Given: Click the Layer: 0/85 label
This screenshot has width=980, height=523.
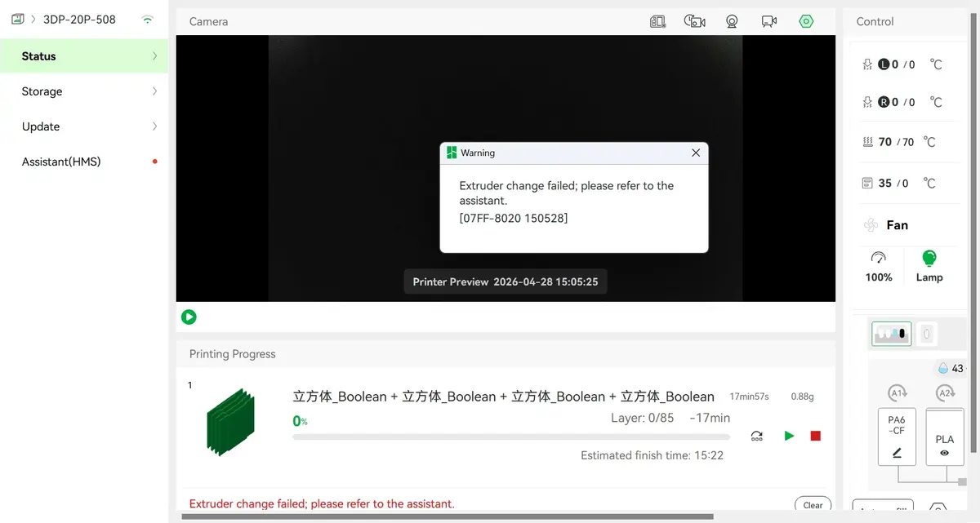Looking at the screenshot, I should [x=644, y=418].
